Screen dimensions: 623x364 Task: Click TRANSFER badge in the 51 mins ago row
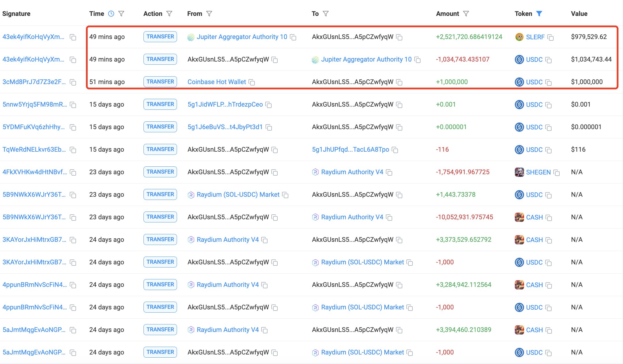160,82
